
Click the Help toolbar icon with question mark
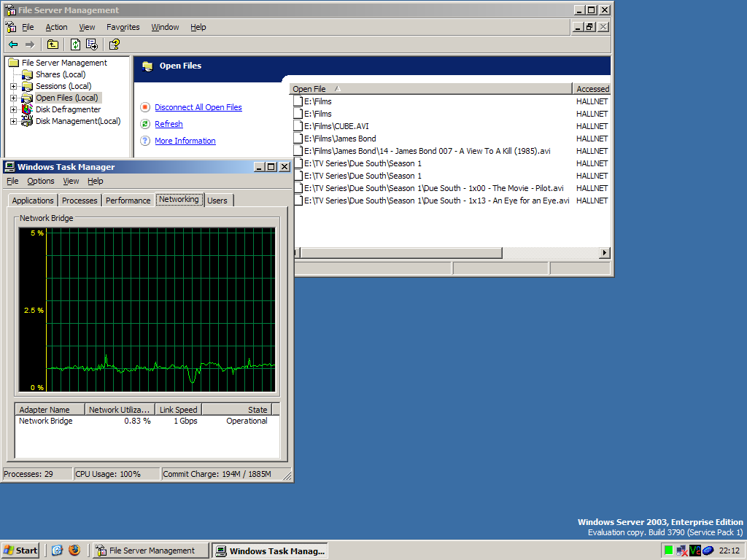point(115,44)
